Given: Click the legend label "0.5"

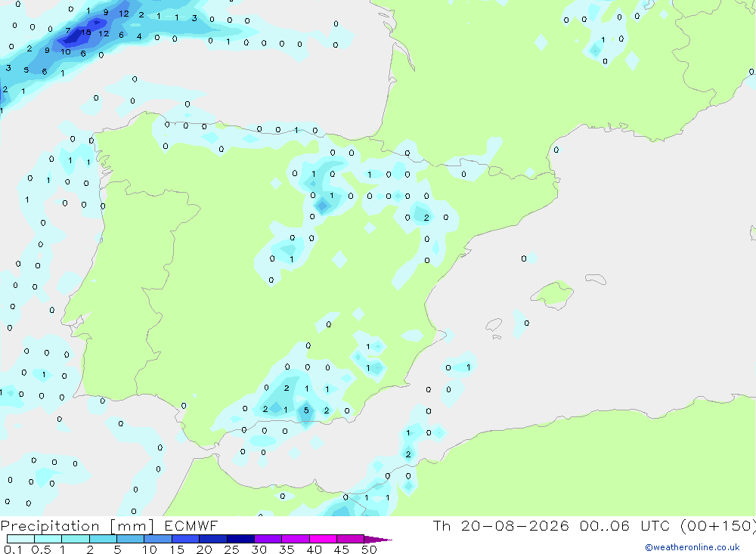Looking at the screenshot, I should [x=41, y=549].
